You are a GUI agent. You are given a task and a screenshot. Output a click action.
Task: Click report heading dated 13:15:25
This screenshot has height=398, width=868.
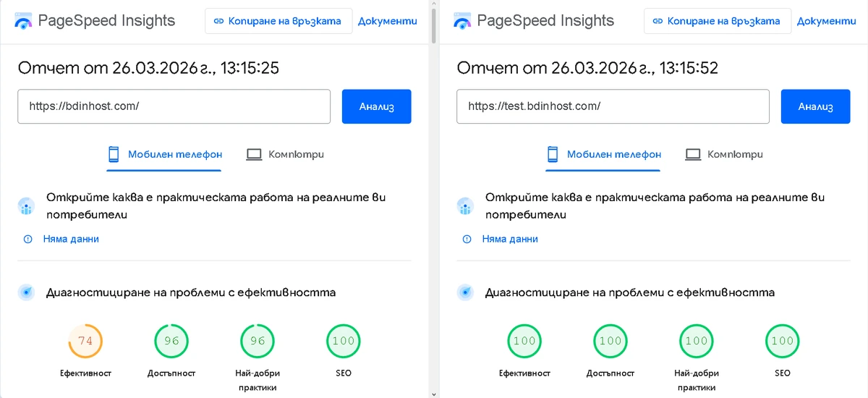[148, 68]
